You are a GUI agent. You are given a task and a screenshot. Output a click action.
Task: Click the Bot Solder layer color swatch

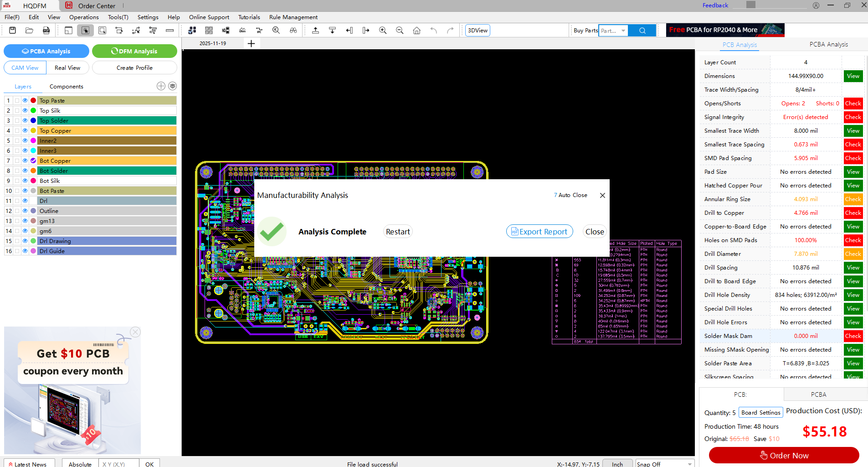pyautogui.click(x=33, y=171)
